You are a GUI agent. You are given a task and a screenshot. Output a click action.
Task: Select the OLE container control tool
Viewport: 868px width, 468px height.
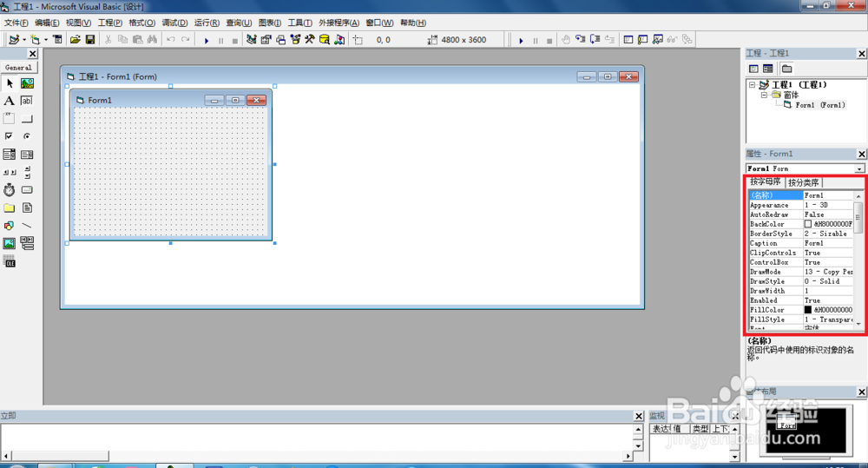(x=10, y=261)
